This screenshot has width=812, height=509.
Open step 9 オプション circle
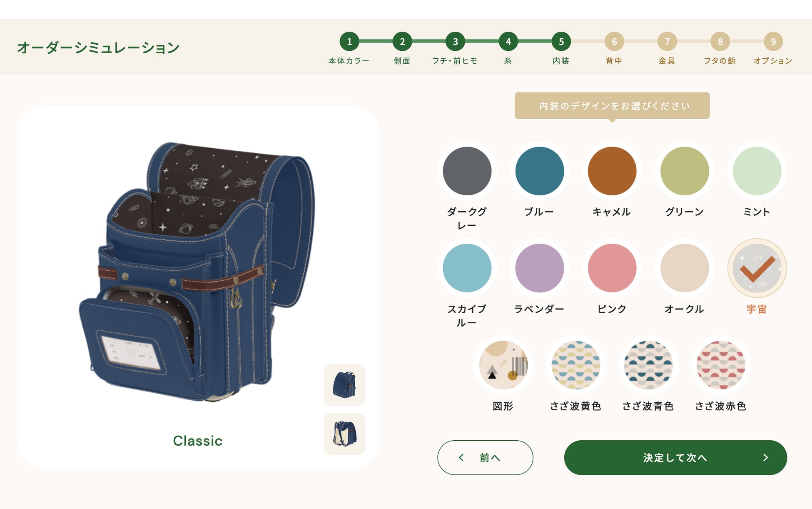point(773,42)
